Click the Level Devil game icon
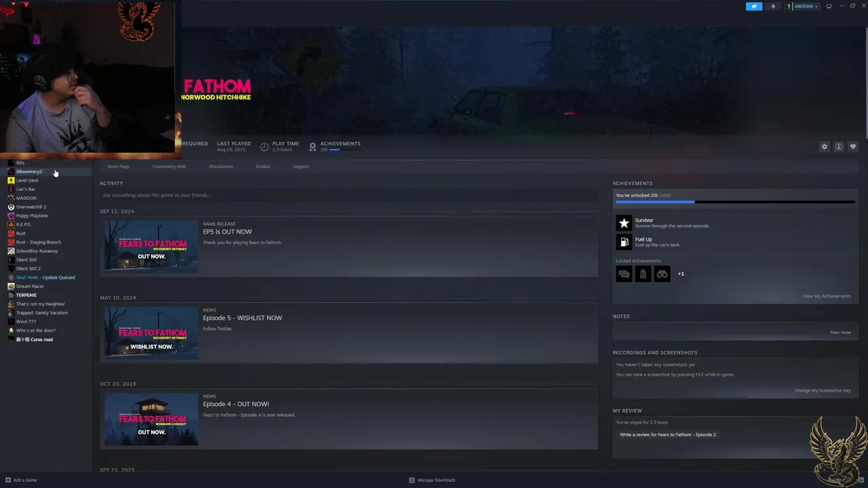The height and width of the screenshot is (488, 868). pos(11,180)
